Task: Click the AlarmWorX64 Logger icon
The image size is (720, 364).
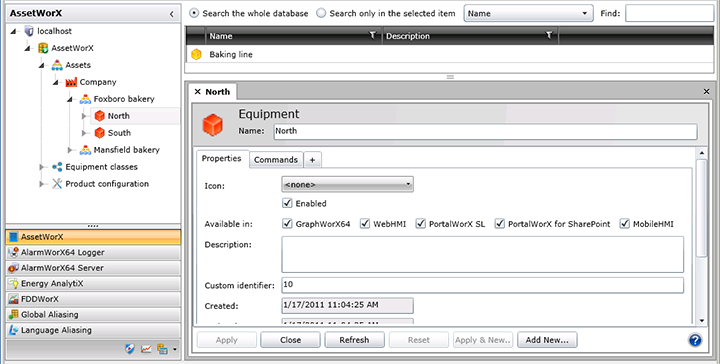Action: click(x=13, y=252)
